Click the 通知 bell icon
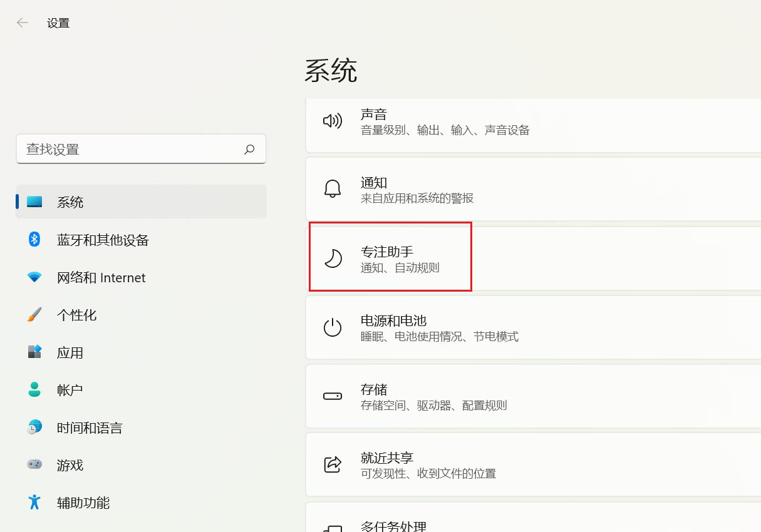The width and height of the screenshot is (761, 532). coord(333,188)
